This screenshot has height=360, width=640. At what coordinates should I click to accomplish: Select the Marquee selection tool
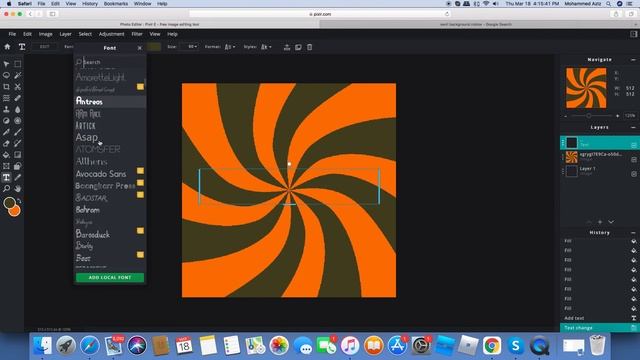point(18,64)
